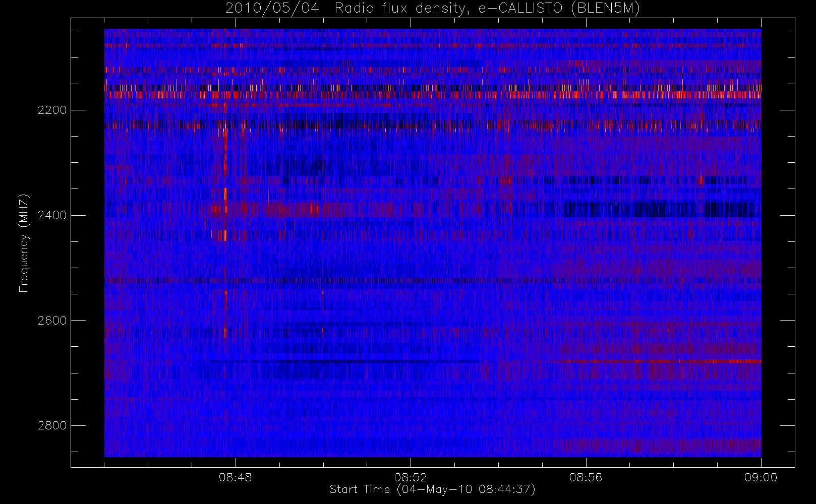Viewport: 816px width, 504px height.
Task: Click the 2600 frequency tick label
Action: coord(52,321)
